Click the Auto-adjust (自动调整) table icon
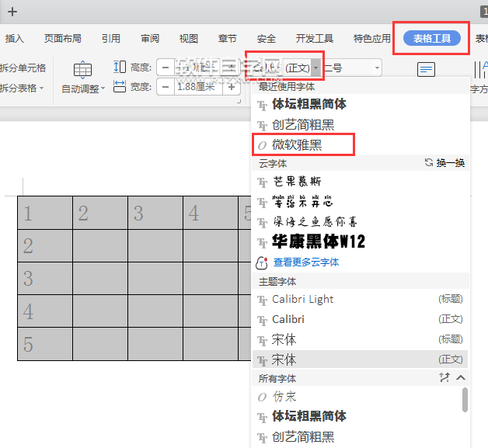 [83, 71]
